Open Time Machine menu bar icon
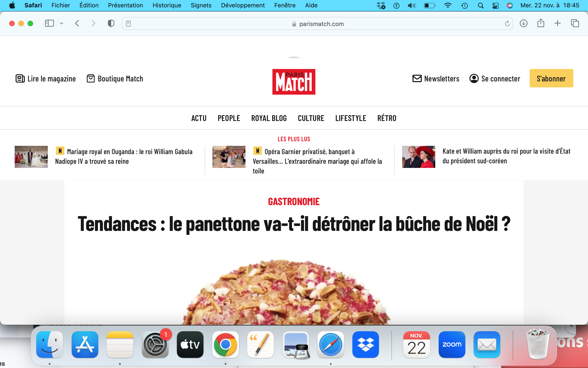The image size is (588, 368). tap(465, 5)
